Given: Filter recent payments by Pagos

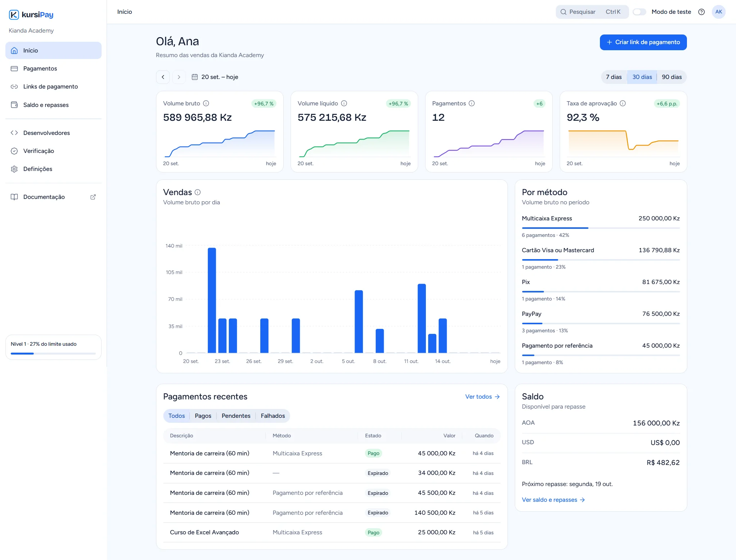Looking at the screenshot, I should (203, 416).
